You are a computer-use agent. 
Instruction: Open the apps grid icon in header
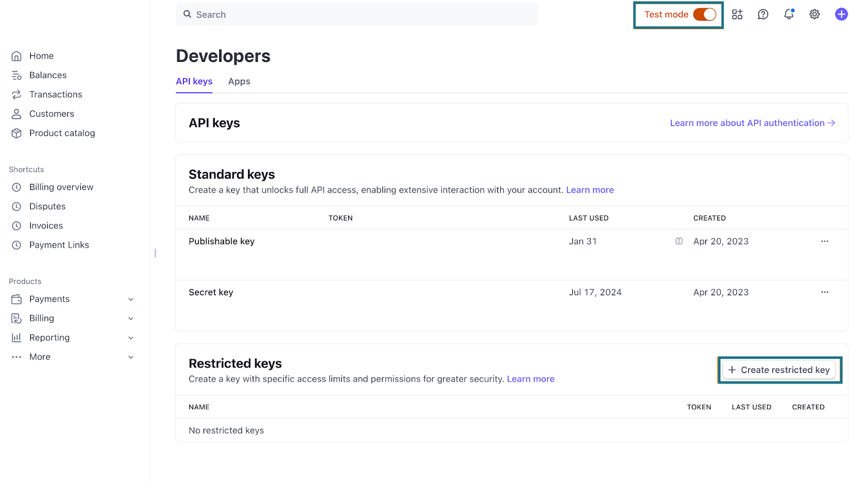point(737,15)
